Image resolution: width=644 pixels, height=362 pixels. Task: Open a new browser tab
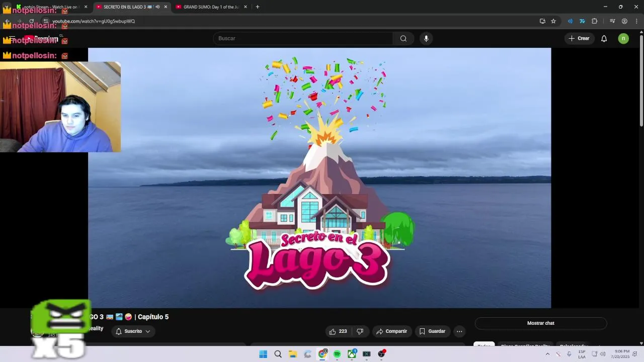[x=258, y=7]
